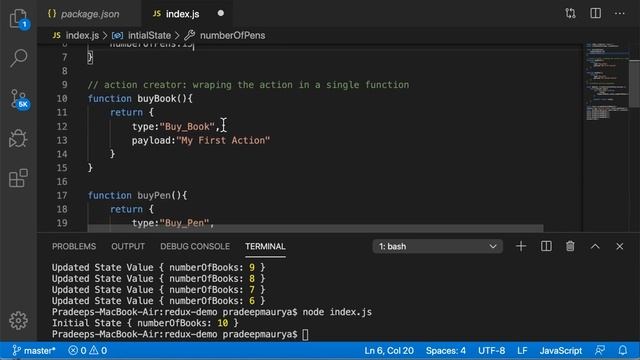The image size is (640, 360).
Task: Click the action creator comment line
Action: (248, 84)
